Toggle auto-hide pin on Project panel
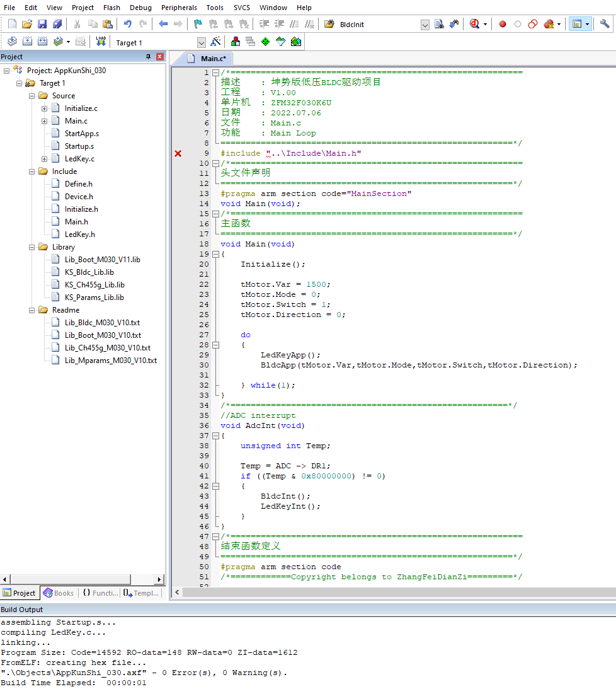Screen dimensions: 616x694 [149, 57]
